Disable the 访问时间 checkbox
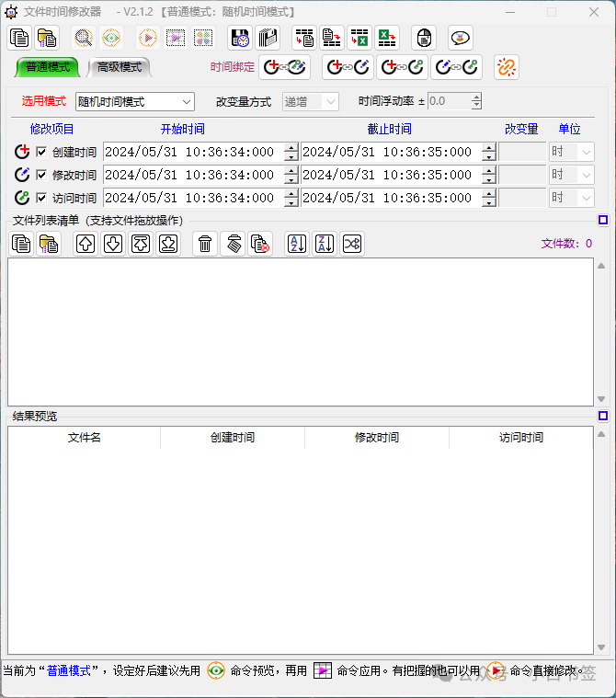Image resolution: width=616 pixels, height=698 pixels. click(40, 198)
